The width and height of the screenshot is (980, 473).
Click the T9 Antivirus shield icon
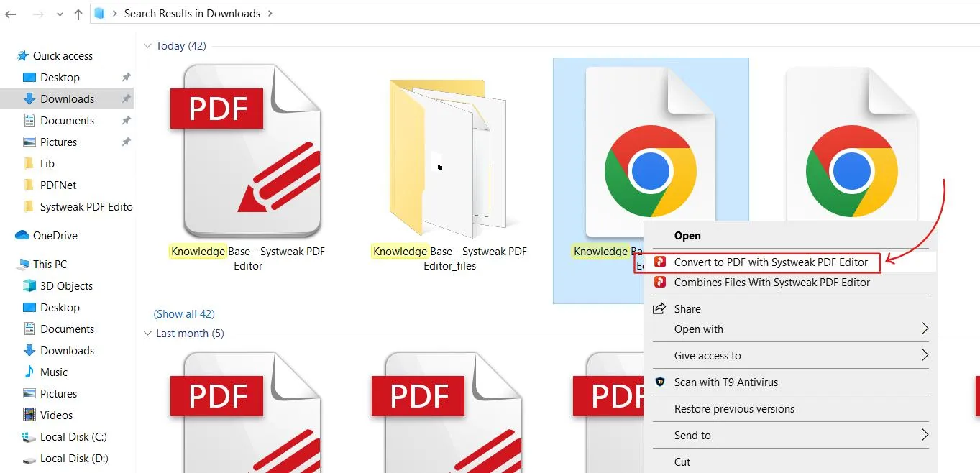[x=659, y=382]
